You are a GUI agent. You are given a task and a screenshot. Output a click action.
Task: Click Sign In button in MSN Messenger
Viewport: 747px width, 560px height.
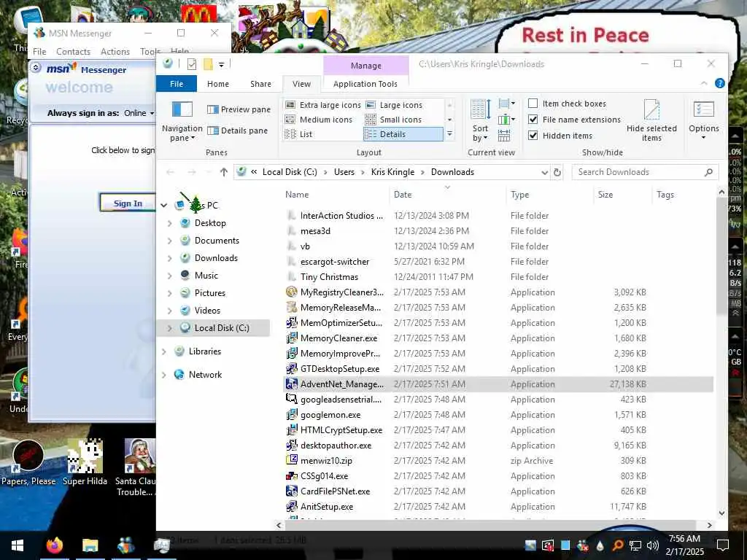pyautogui.click(x=128, y=203)
